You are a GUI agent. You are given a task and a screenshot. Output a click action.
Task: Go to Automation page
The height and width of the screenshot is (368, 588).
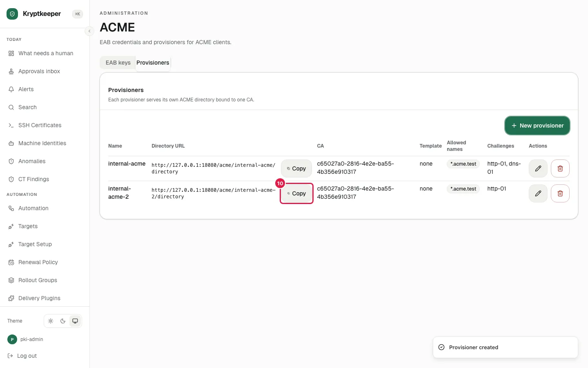(x=45, y=208)
